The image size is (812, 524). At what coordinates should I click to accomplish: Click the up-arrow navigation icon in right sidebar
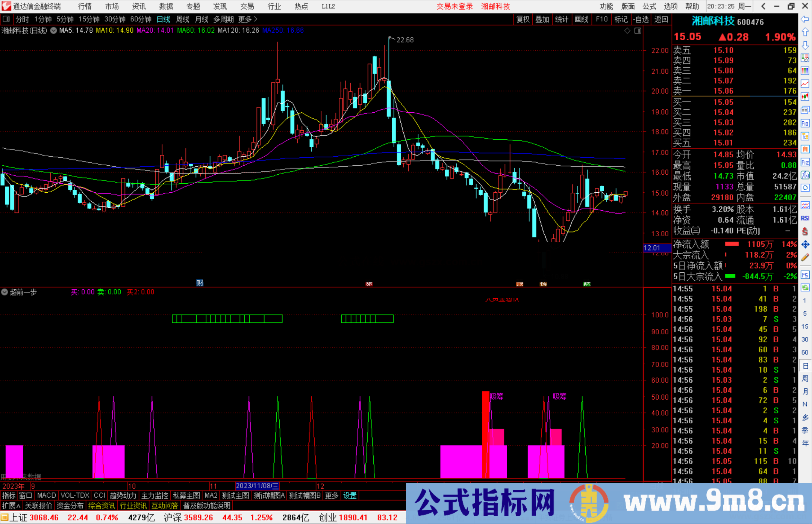click(x=805, y=32)
